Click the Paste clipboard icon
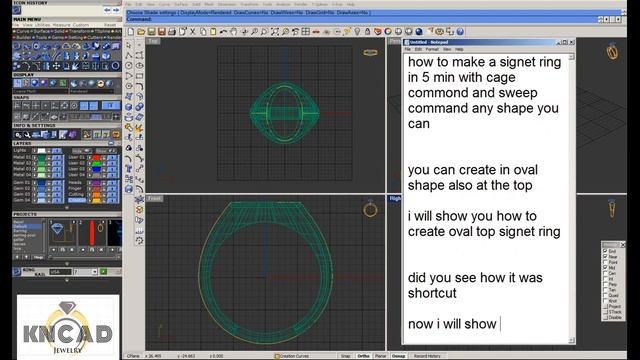This screenshot has width=640, height=360. (x=213, y=31)
